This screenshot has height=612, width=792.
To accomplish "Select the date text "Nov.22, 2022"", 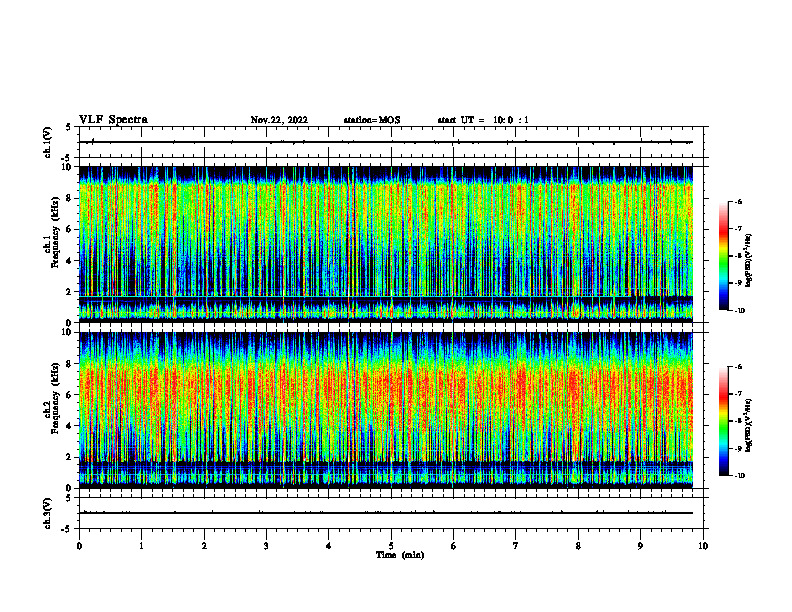I will coord(279,120).
